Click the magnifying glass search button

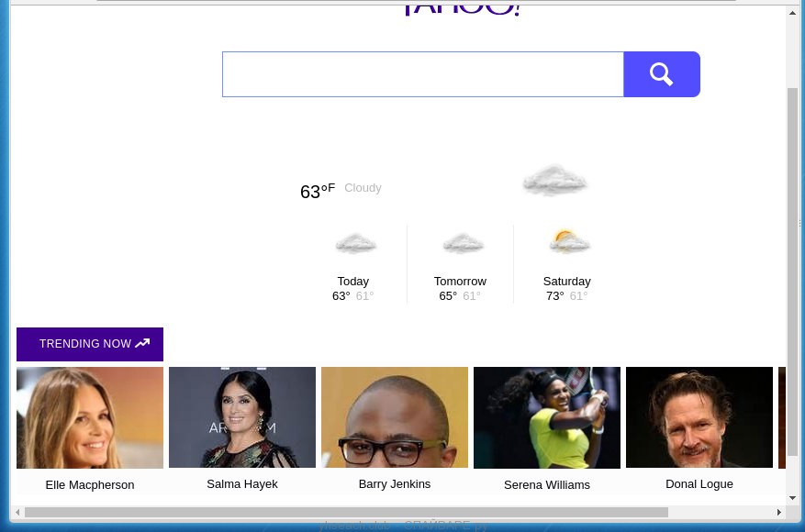661,74
